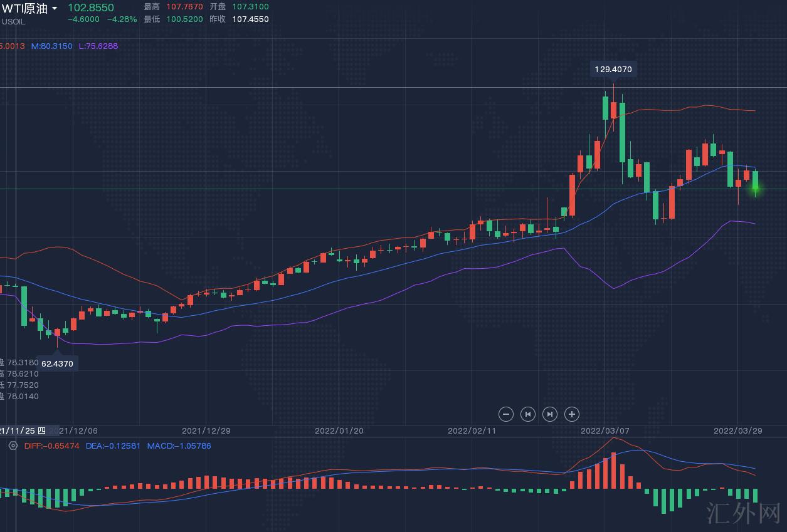Click the 129.4070 high price label
The height and width of the screenshot is (532, 787).
point(613,69)
